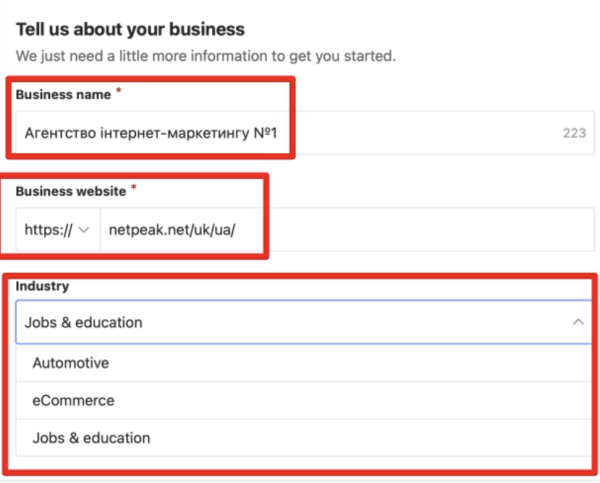Click the subtitle about getting you started
The width and height of the screenshot is (600, 483).
(205, 56)
